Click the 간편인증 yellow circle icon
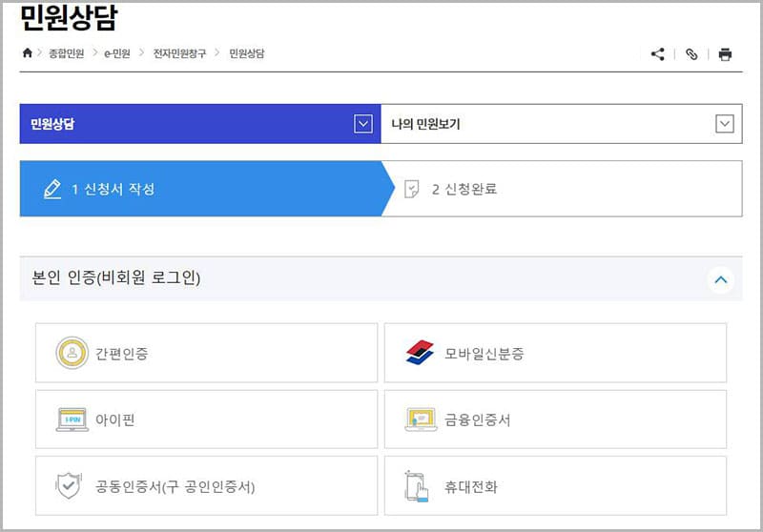Viewport: 763px width, 532px height. click(72, 354)
